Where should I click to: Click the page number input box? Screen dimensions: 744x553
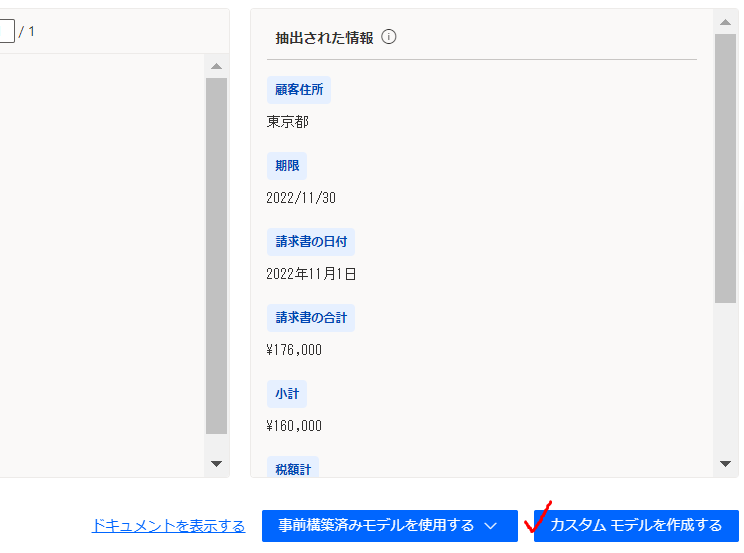(6, 32)
